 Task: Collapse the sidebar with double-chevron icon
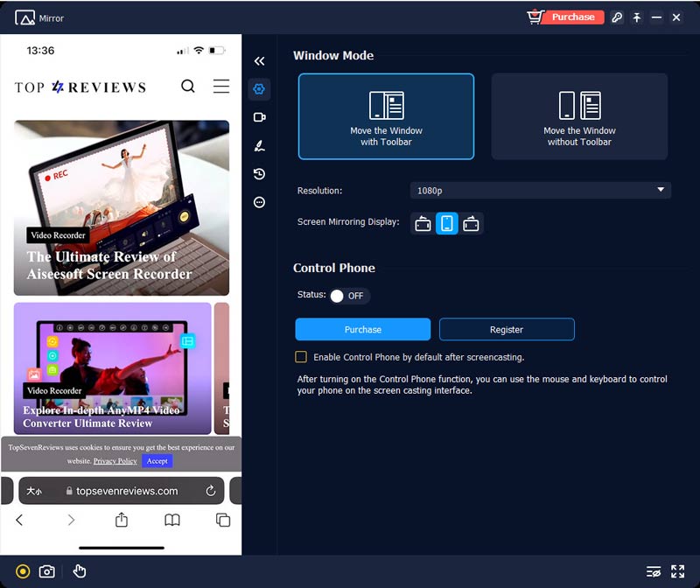coord(259,61)
